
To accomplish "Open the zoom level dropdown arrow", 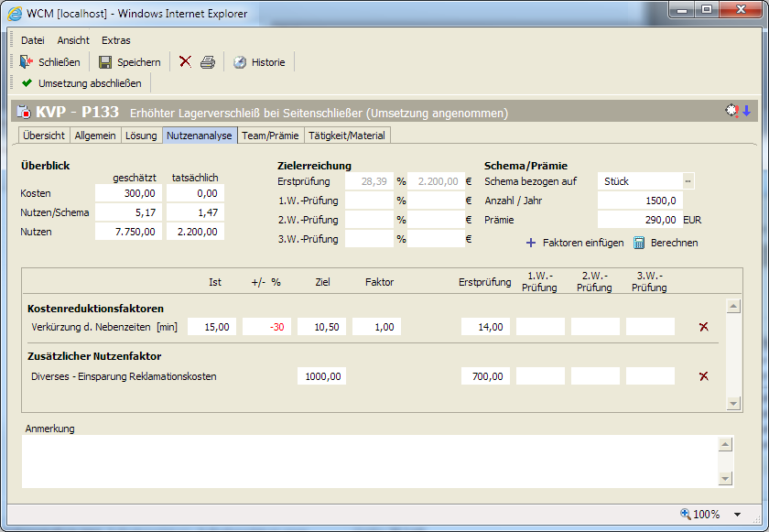I will tap(738, 515).
